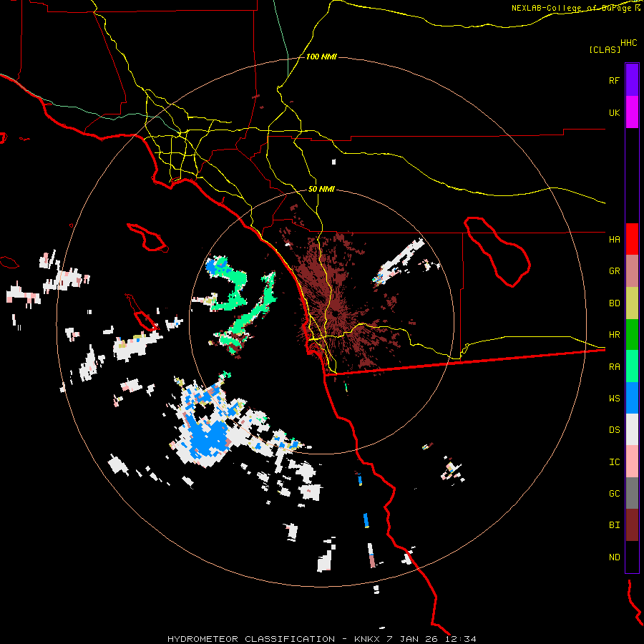Click the RA light green legend swatch
Viewport: 644px width, 644px height.
click(632, 366)
